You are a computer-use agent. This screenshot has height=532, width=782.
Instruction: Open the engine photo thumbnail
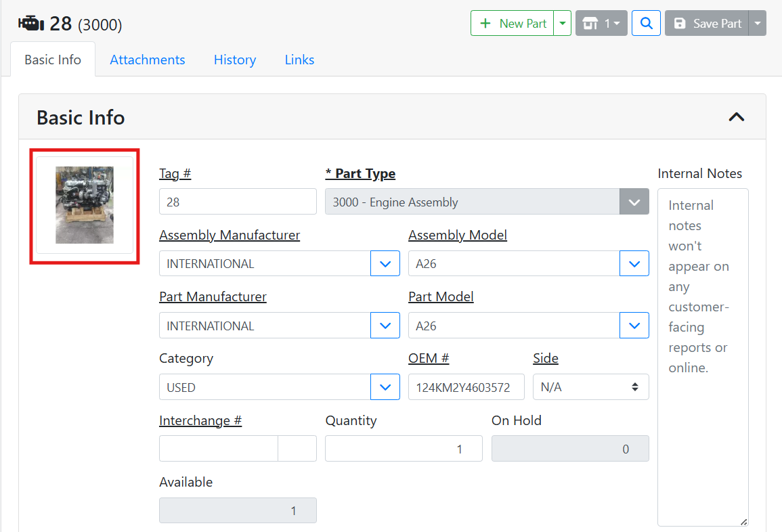pyautogui.click(x=85, y=205)
